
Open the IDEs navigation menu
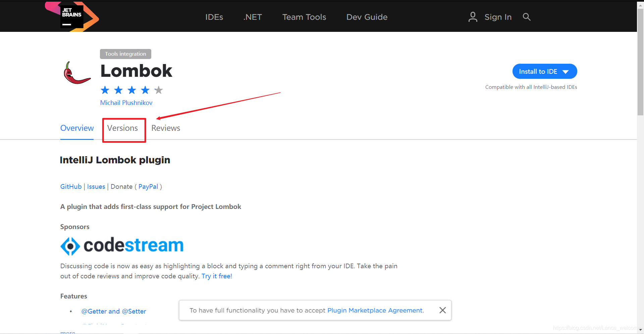[x=214, y=17]
